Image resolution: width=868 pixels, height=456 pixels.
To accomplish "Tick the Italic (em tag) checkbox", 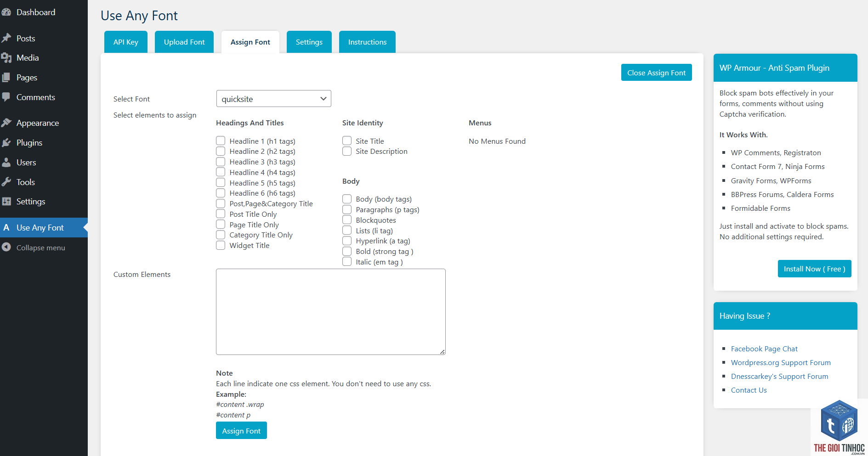I will [x=347, y=262].
